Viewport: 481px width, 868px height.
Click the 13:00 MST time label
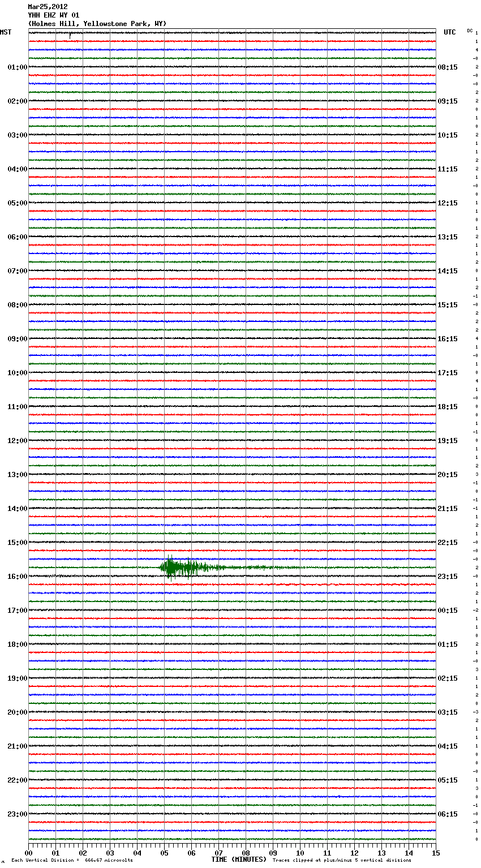[x=18, y=475]
